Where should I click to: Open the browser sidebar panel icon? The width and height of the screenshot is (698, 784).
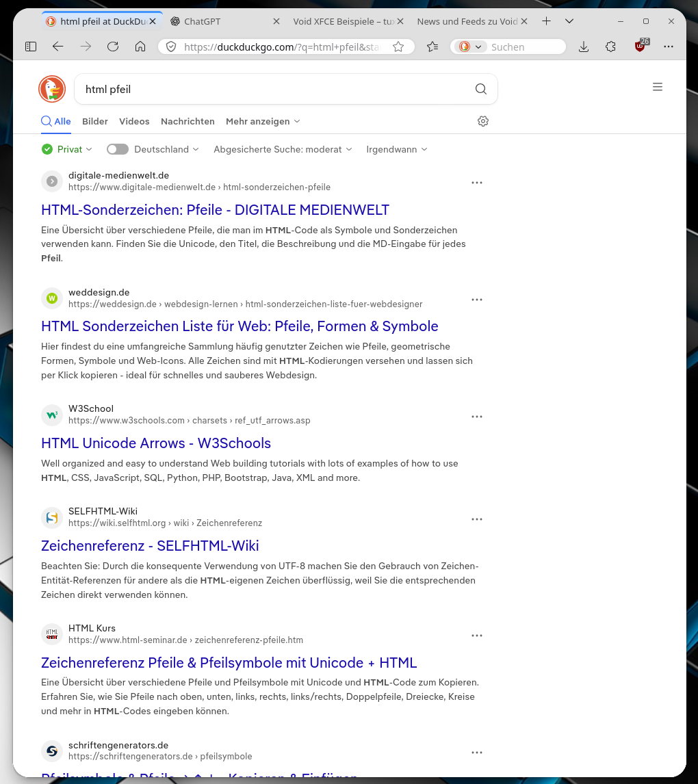pyautogui.click(x=31, y=47)
